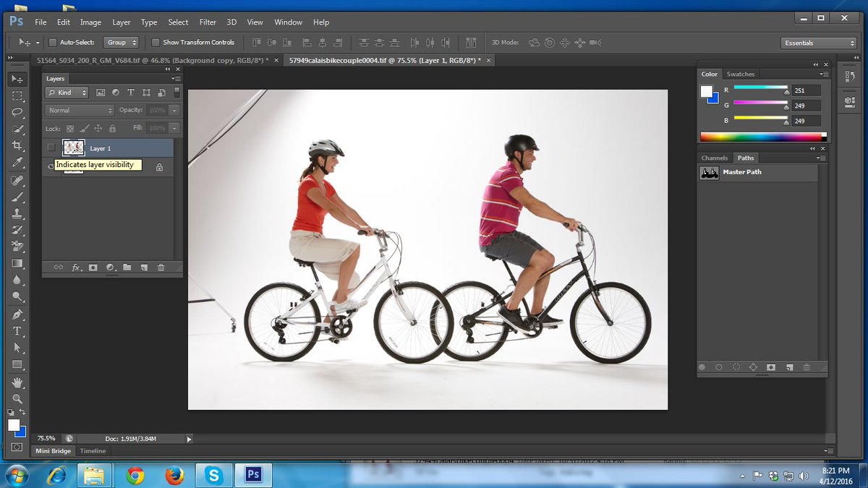The width and height of the screenshot is (868, 488).
Task: Hide the Background layer eye icon
Action: pyautogui.click(x=51, y=166)
